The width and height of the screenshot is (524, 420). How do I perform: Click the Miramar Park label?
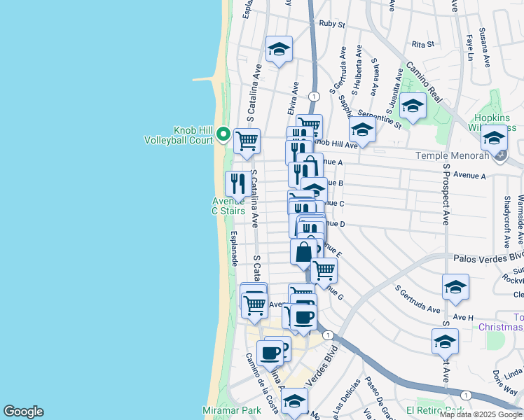[x=231, y=410]
